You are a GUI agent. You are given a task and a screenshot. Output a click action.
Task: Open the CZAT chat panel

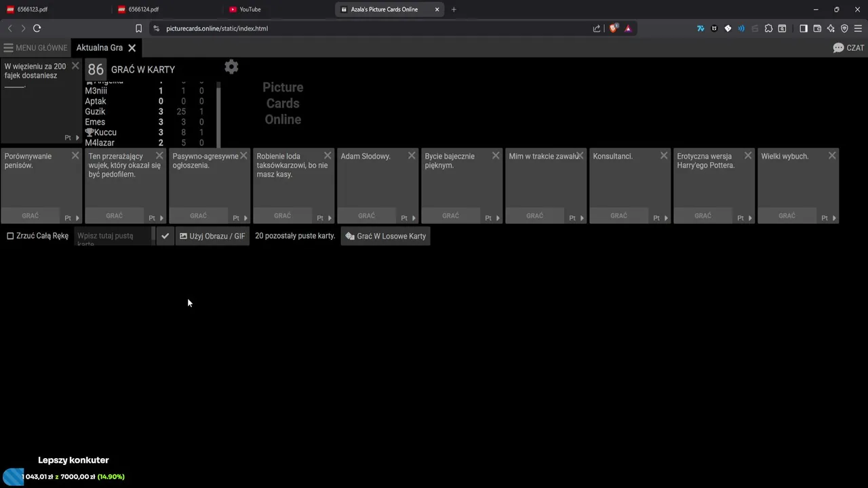[x=848, y=48]
